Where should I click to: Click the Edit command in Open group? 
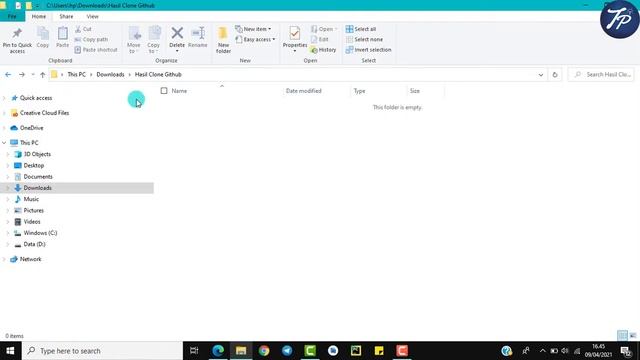click(x=320, y=39)
